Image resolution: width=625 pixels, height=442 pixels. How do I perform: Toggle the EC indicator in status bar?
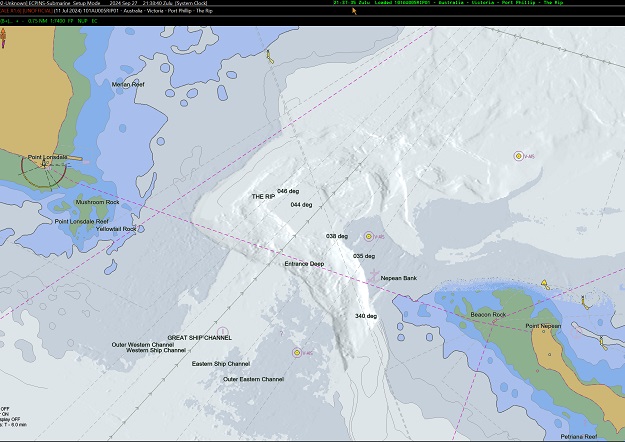tap(93, 19)
